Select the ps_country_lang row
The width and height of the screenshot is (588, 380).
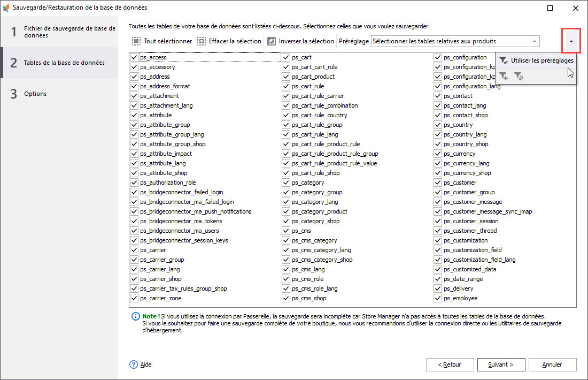tap(465, 134)
